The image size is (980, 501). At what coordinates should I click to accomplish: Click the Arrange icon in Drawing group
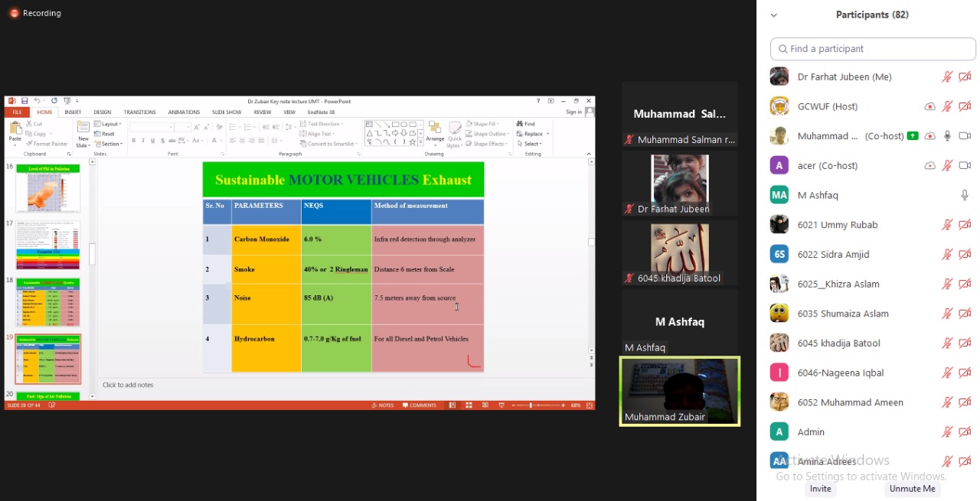pos(435,129)
